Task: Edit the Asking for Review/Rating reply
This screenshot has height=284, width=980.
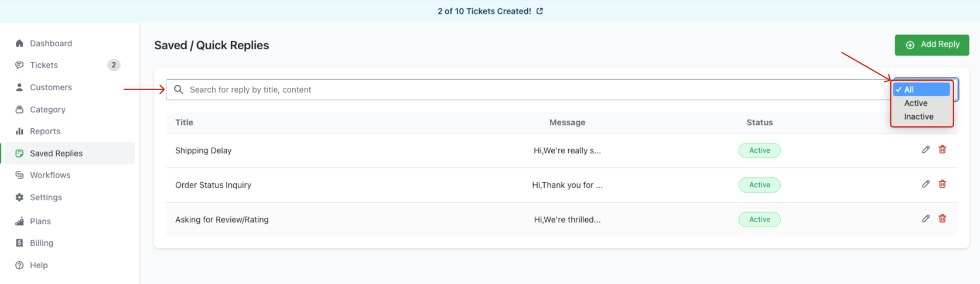Action: (x=926, y=218)
